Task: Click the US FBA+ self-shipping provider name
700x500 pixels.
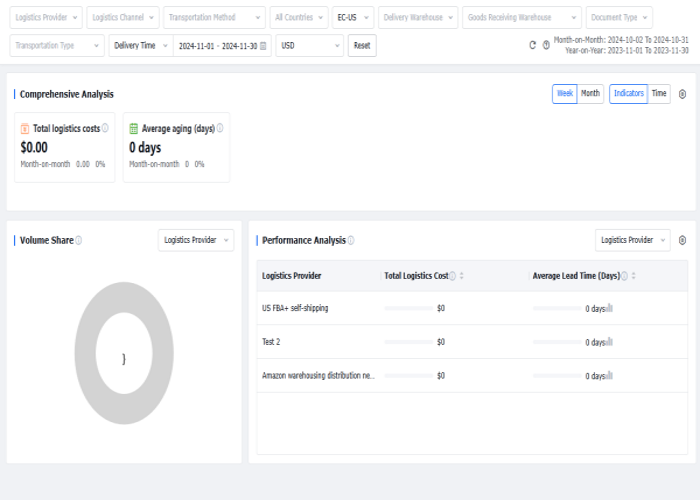Action: click(295, 308)
